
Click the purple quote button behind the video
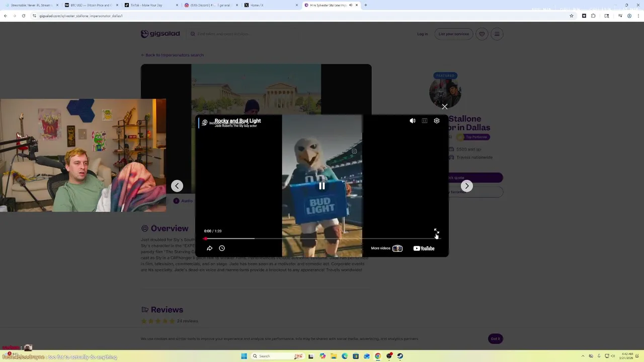click(x=475, y=177)
